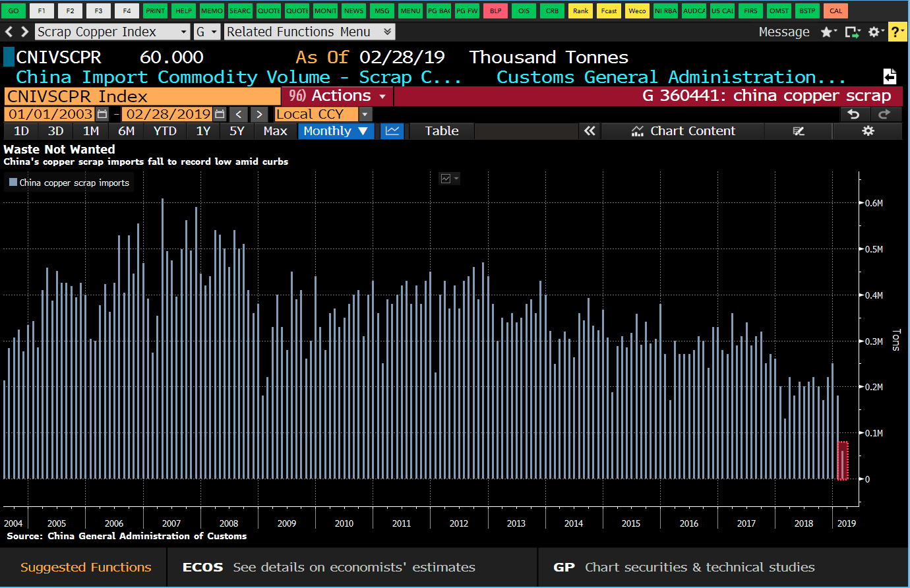Click the red BLP key
This screenshot has width=910, height=588.
point(495,11)
